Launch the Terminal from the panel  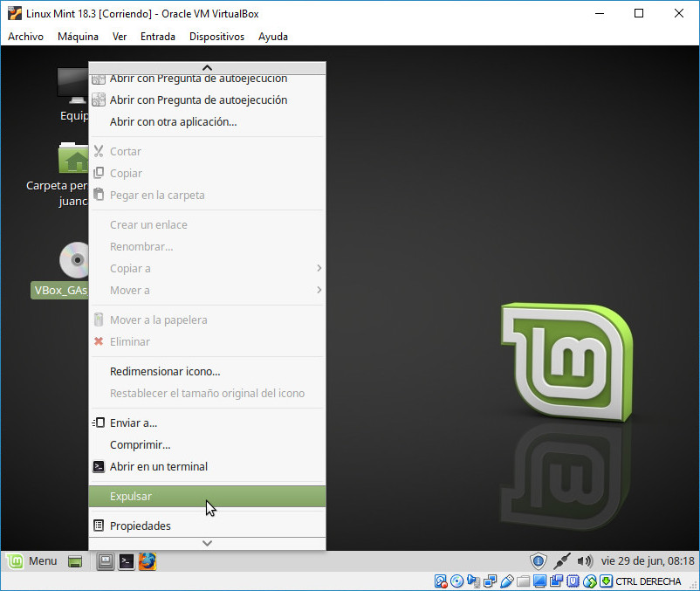127,561
